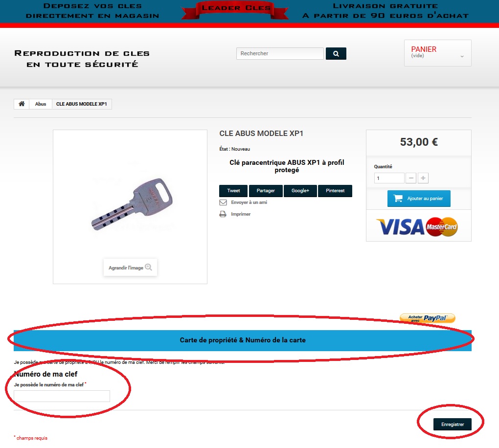Pin product with Pinterest button

tap(335, 191)
